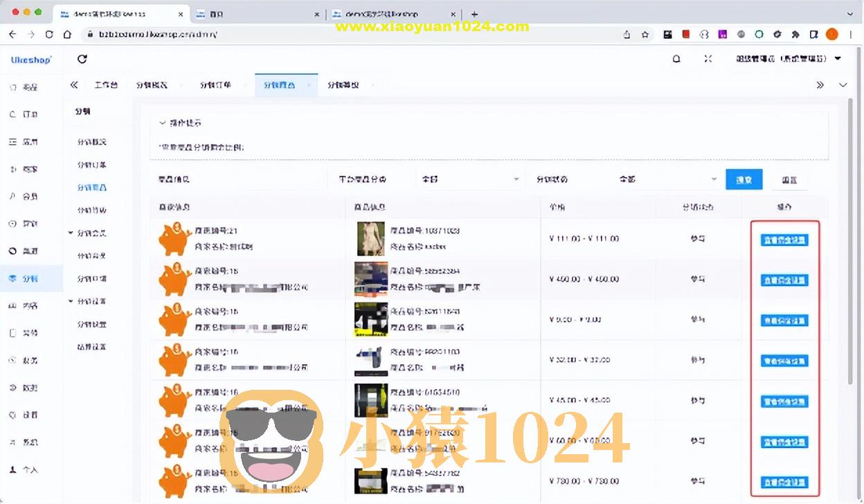
Task: Click the highlighted 分销 (Distribution) sidebar icon
Action: pos(31,278)
